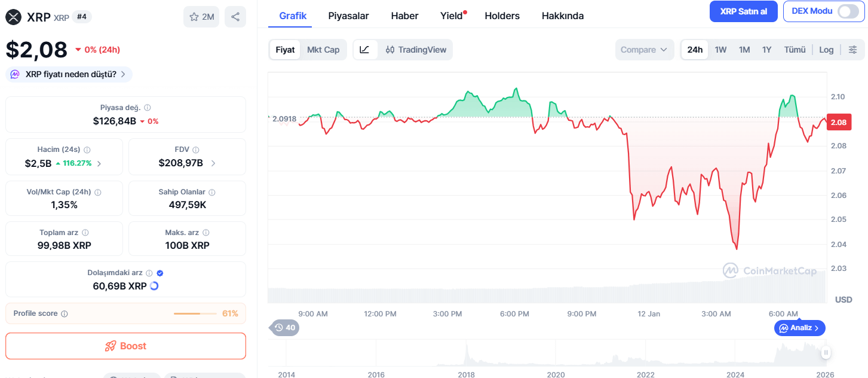This screenshot has height=378, width=868.
Task: Add XRP to watchlist via star button
Action: click(x=201, y=17)
